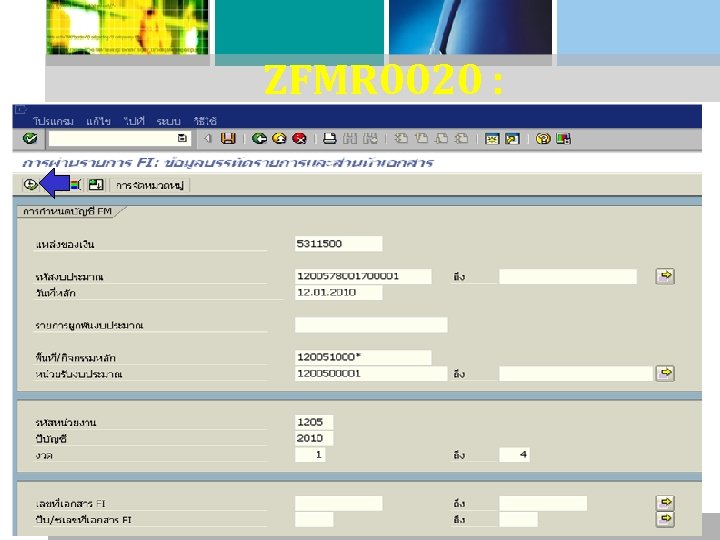The height and width of the screenshot is (540, 720).
Task: Click the field containing 120051000*
Action: 363,357
